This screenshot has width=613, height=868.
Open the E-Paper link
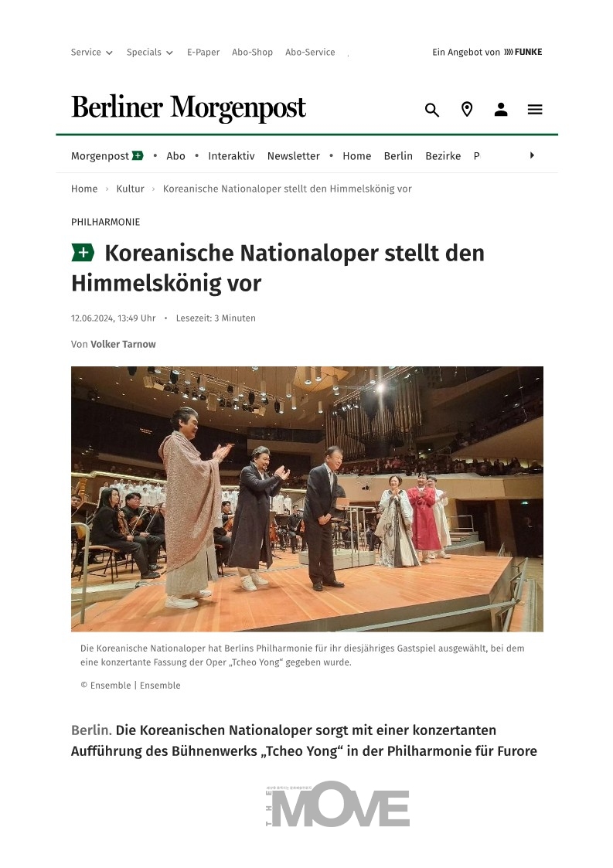click(x=203, y=52)
